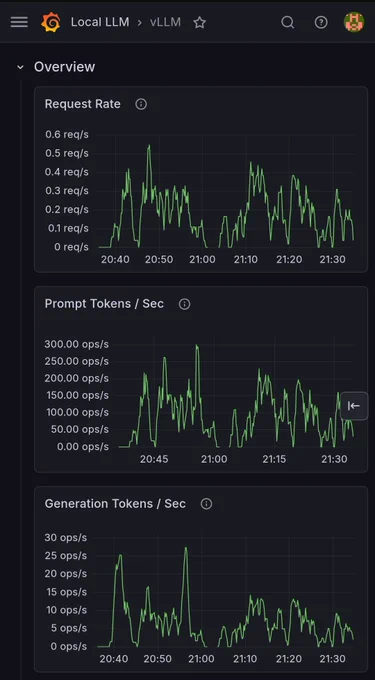375x680 pixels.
Task: Open the search magnifier icon
Action: [287, 22]
